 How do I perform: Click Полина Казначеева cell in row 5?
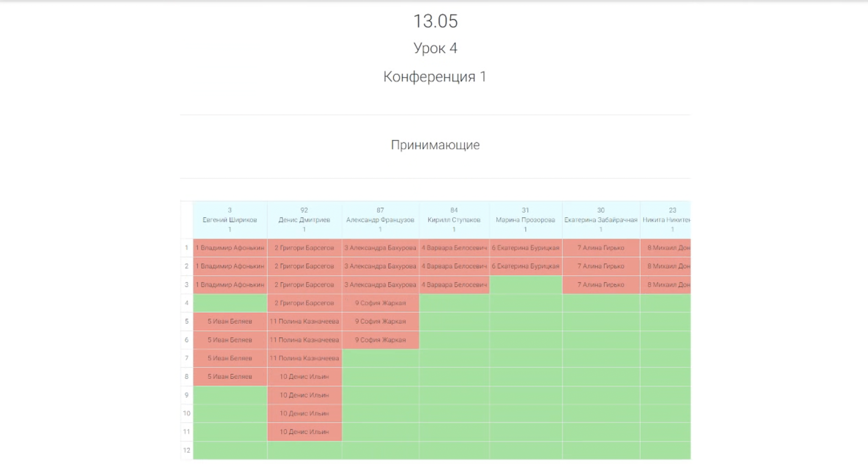point(304,321)
